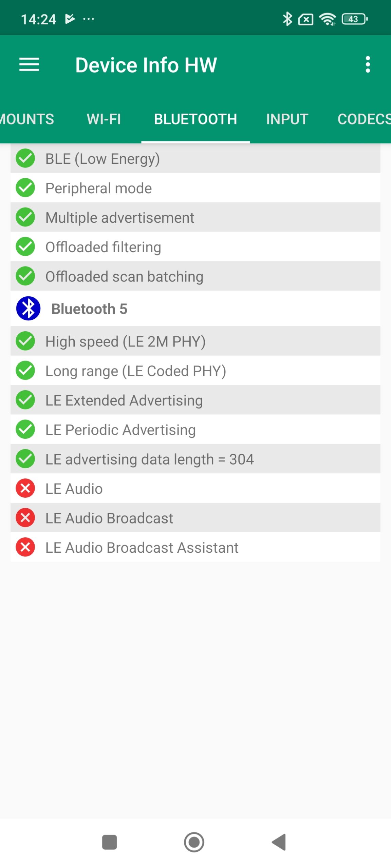The width and height of the screenshot is (391, 868).
Task: Tap the Long range (LE Coded PHY) row
Action: (195, 371)
